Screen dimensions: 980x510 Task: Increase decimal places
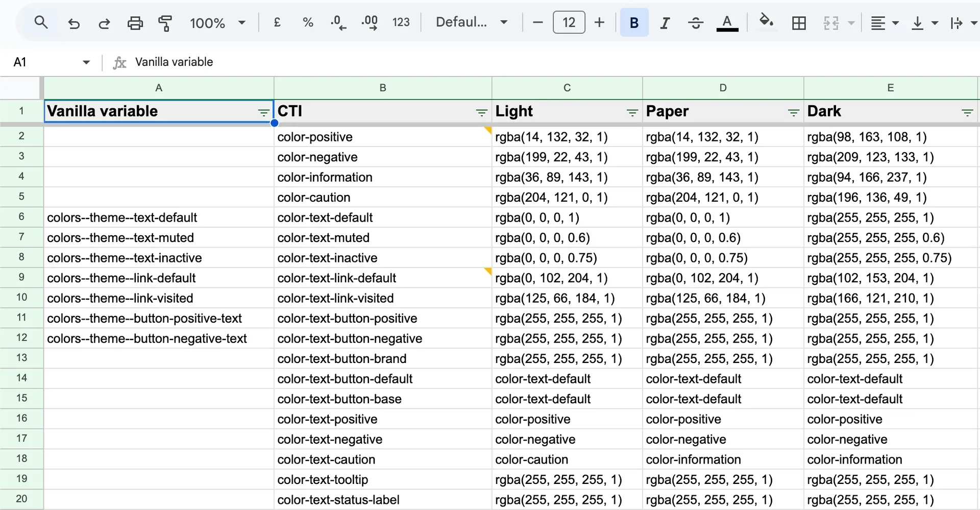tap(370, 22)
